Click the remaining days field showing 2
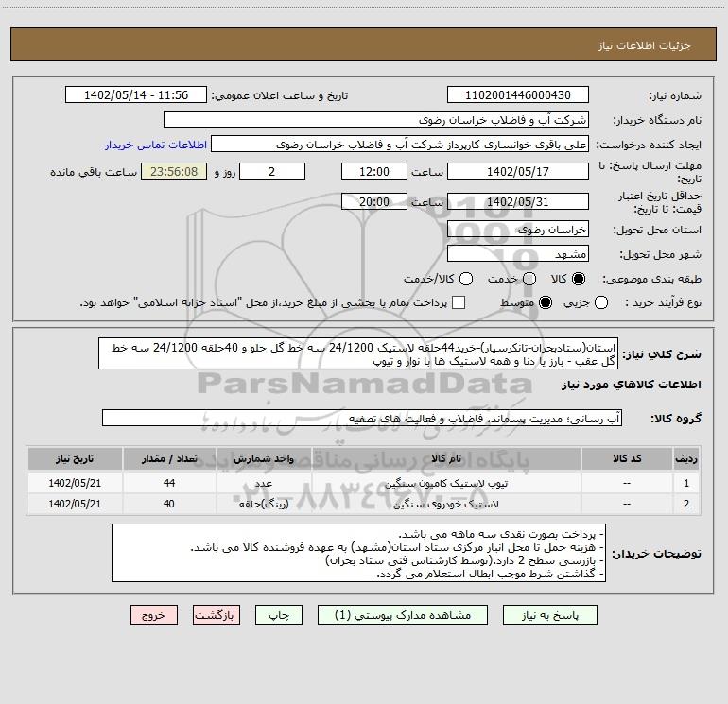Viewport: 728px width, 704px height. pyautogui.click(x=272, y=172)
